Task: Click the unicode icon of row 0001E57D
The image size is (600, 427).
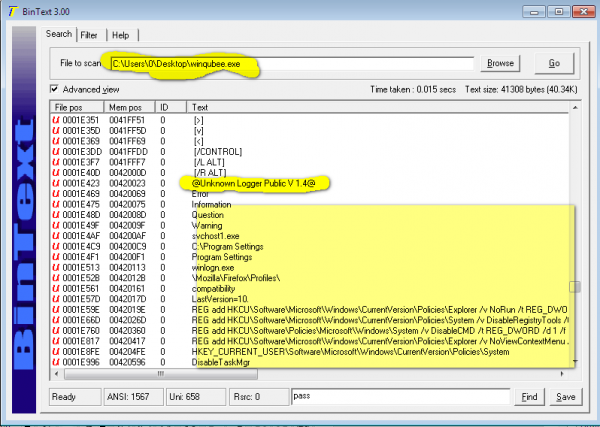Action: click(56, 299)
